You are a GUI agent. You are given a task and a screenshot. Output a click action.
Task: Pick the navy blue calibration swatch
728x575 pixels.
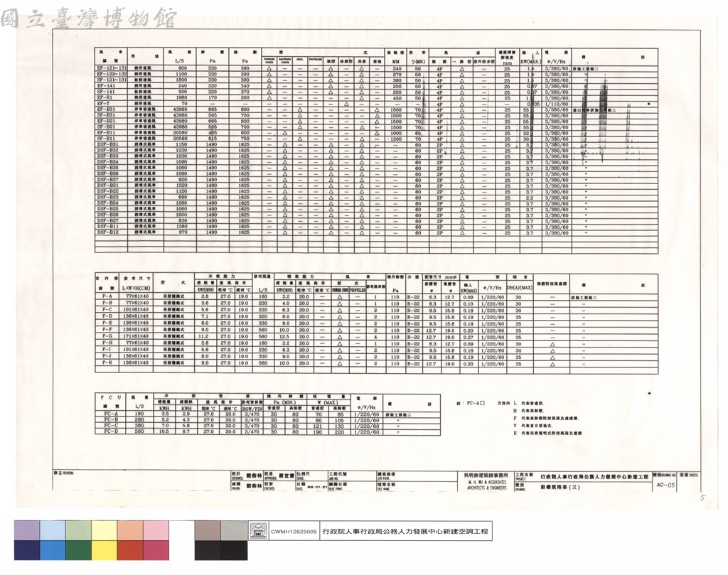[27, 550]
